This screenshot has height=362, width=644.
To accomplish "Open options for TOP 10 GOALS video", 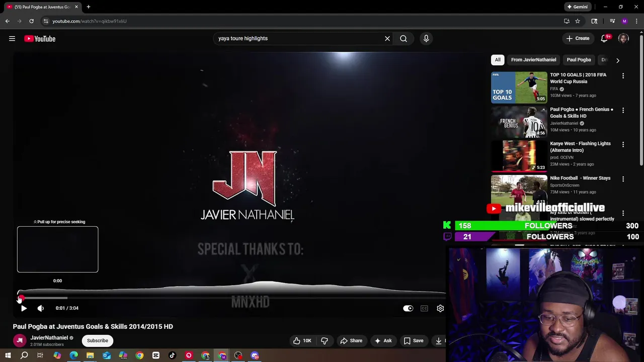I will (x=623, y=75).
